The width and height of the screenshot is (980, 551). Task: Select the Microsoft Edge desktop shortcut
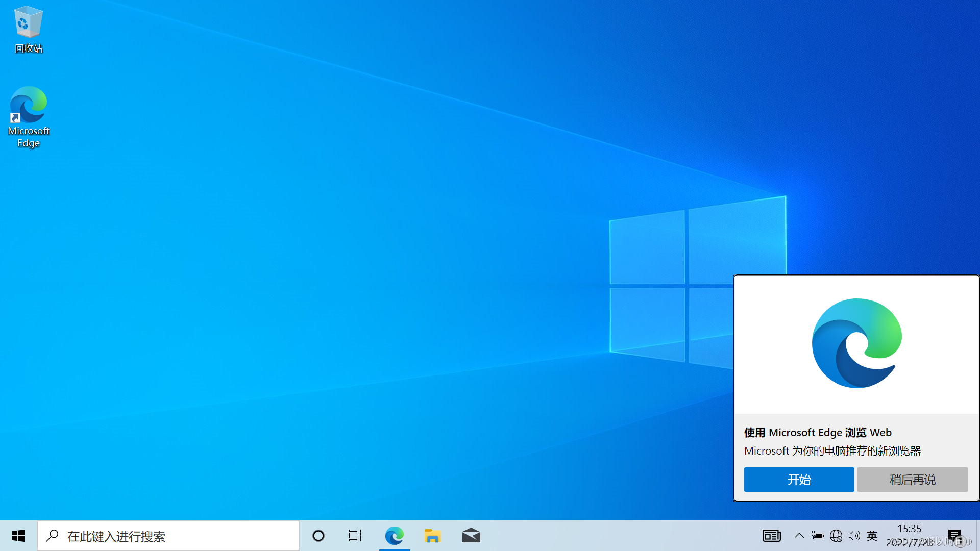click(29, 117)
